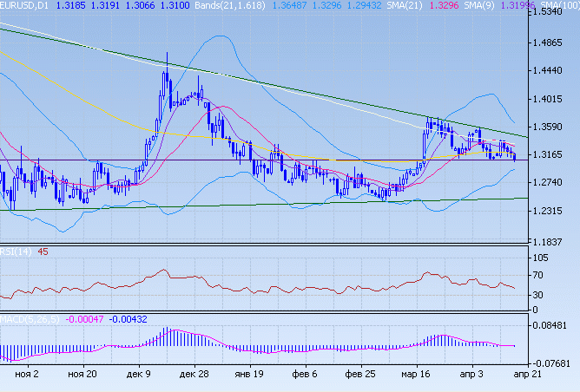Click the 1.1837 price axis level
Image resolution: width=580 pixels, height=392 pixels.
pos(552,242)
